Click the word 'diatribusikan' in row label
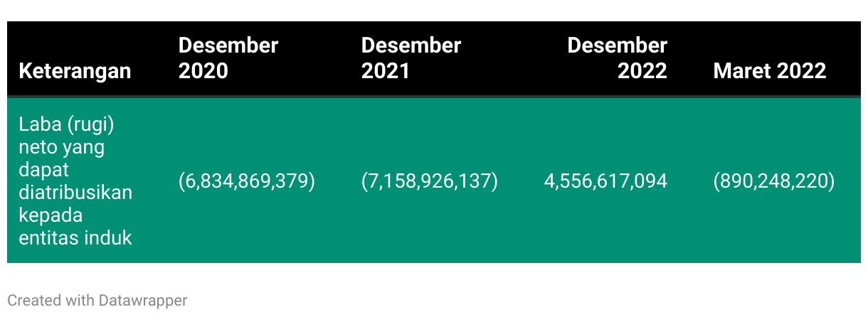This screenshot has height=317, width=868. coord(75,193)
